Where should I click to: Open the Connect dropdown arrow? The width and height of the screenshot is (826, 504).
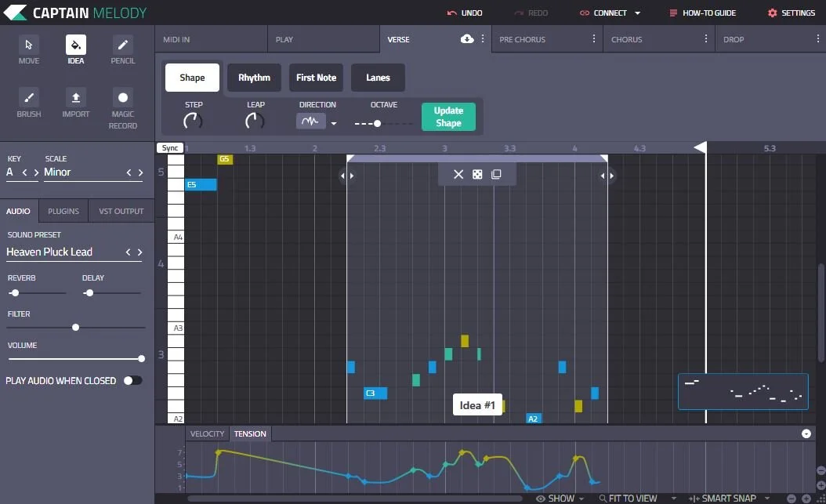637,13
